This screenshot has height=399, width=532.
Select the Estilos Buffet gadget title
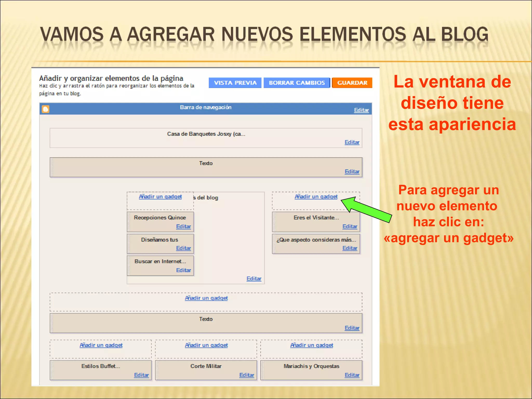[x=101, y=366]
